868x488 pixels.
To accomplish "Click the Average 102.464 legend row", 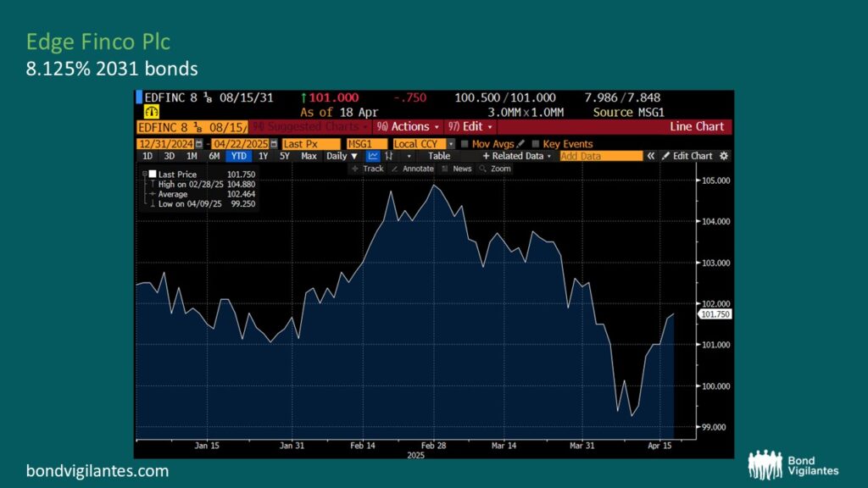I will click(x=203, y=194).
